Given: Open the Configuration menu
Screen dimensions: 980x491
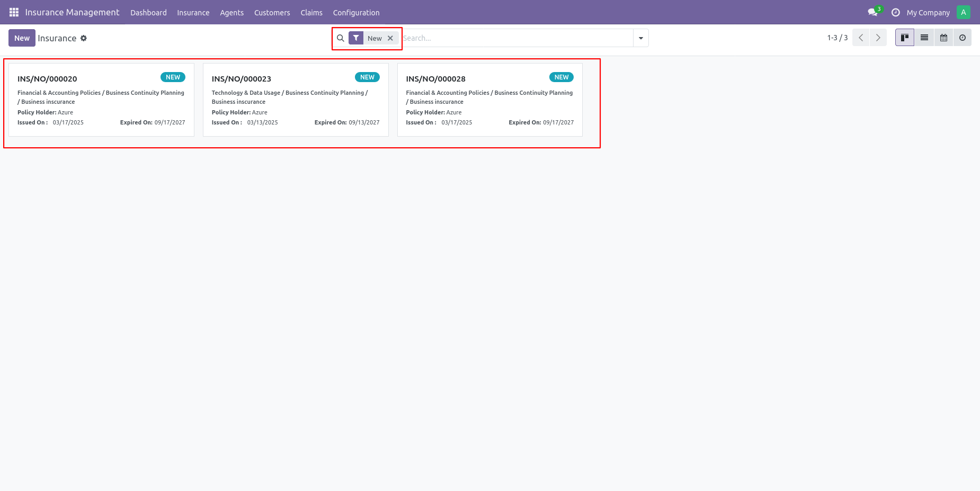Looking at the screenshot, I should [x=357, y=13].
